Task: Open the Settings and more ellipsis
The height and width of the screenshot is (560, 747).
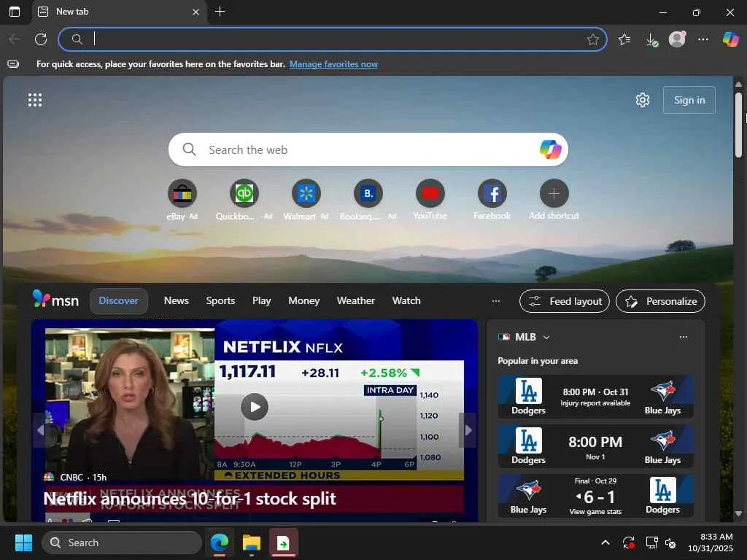Action: pyautogui.click(x=703, y=39)
